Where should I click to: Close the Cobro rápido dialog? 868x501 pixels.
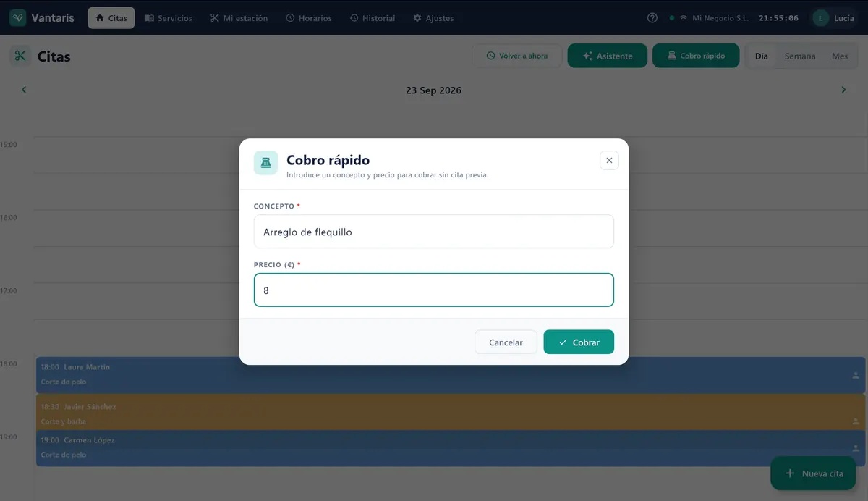609,161
